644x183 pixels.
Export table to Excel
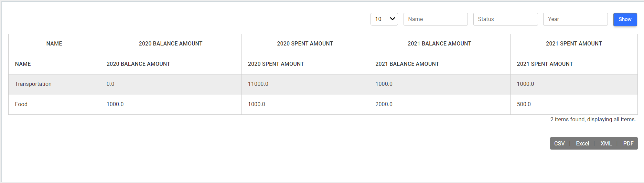[582, 143]
